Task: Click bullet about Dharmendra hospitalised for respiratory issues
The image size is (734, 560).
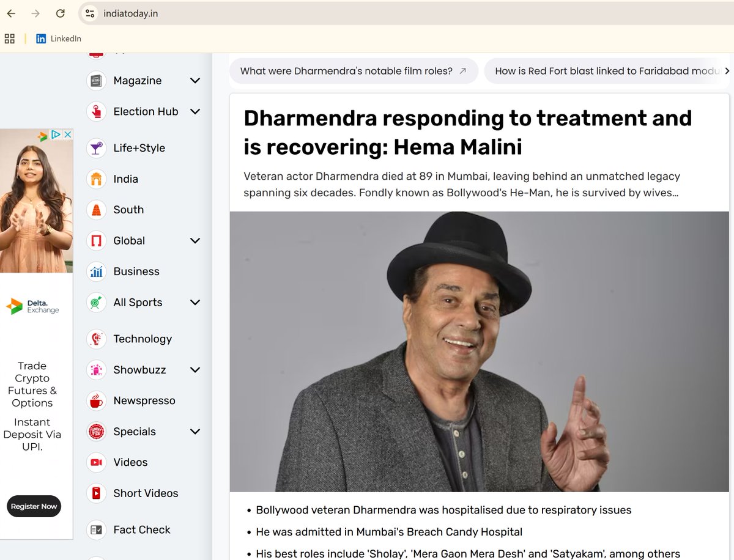Action: pyautogui.click(x=443, y=510)
